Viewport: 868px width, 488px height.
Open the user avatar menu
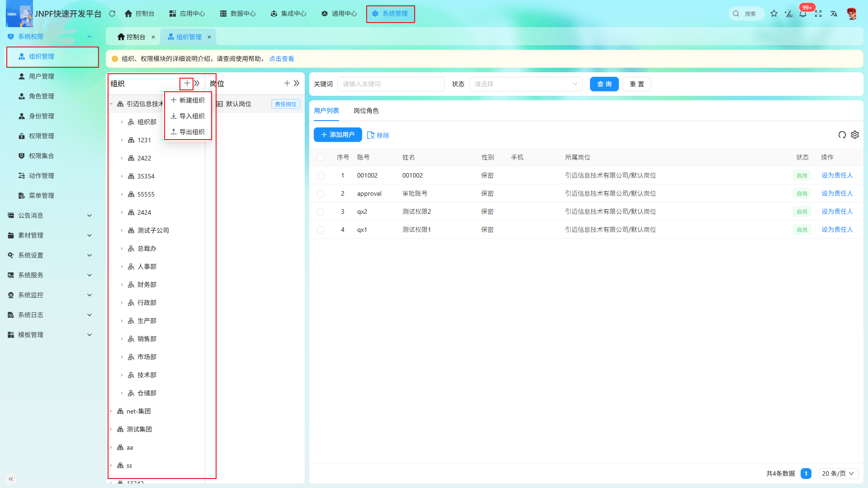click(x=852, y=14)
